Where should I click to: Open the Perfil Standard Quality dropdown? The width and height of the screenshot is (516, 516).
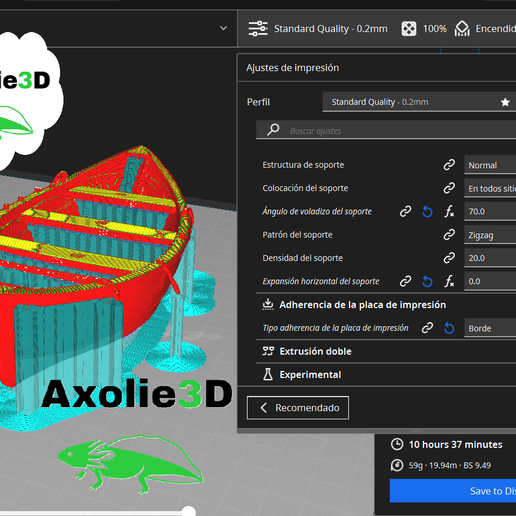pyautogui.click(x=419, y=102)
